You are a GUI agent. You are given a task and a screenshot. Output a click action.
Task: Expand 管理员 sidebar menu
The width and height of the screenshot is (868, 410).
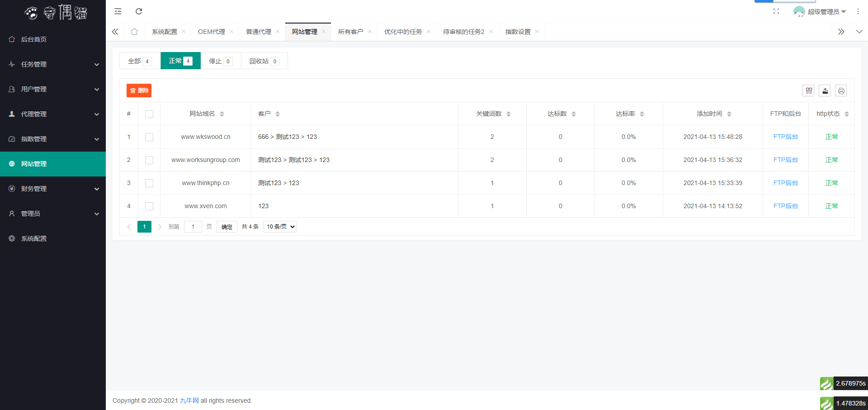(x=53, y=214)
